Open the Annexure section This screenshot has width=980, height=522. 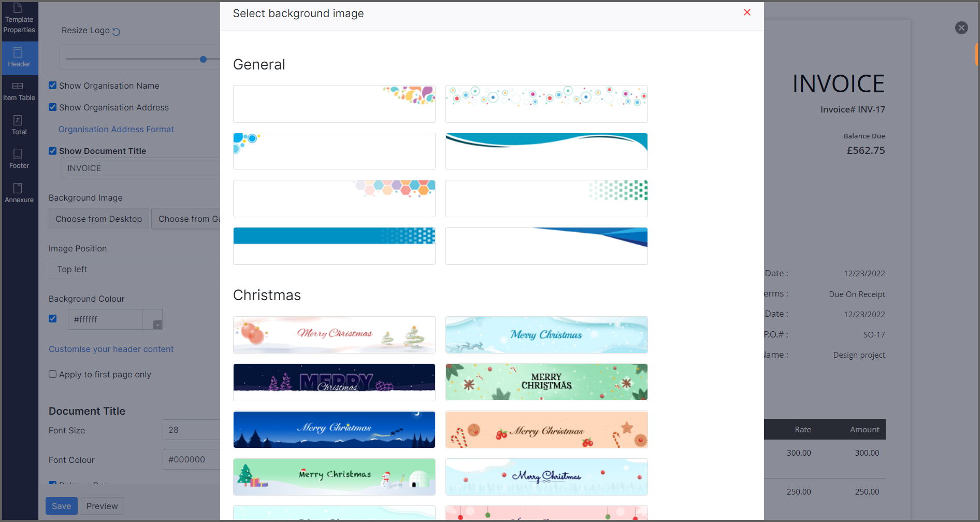19,192
